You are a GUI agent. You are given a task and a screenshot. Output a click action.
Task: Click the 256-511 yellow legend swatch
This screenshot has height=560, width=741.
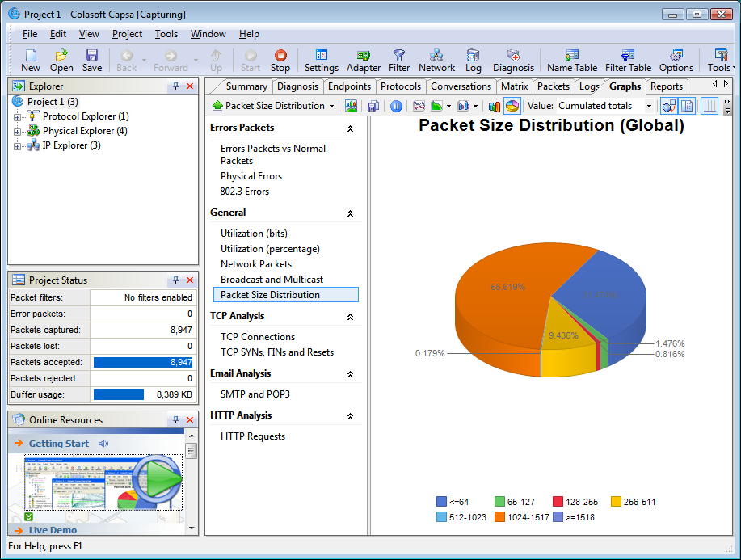point(616,501)
